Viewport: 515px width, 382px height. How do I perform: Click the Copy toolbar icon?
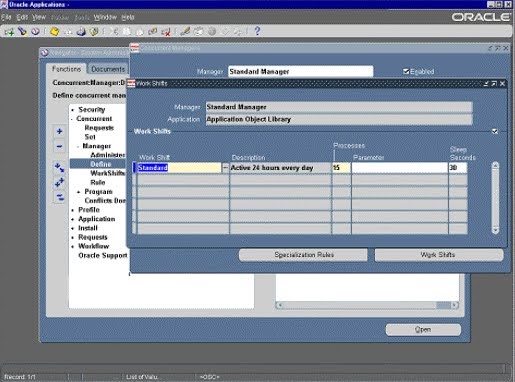[x=127, y=32]
